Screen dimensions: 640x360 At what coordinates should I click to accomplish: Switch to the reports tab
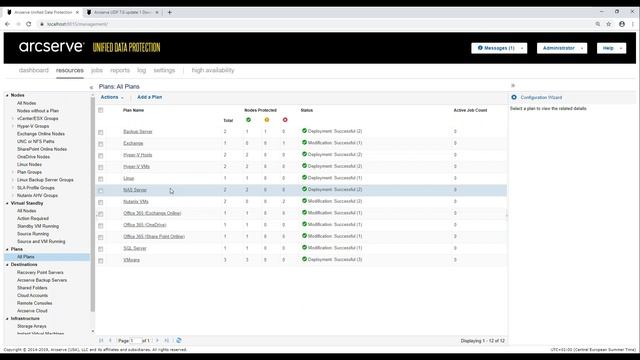(x=120, y=70)
